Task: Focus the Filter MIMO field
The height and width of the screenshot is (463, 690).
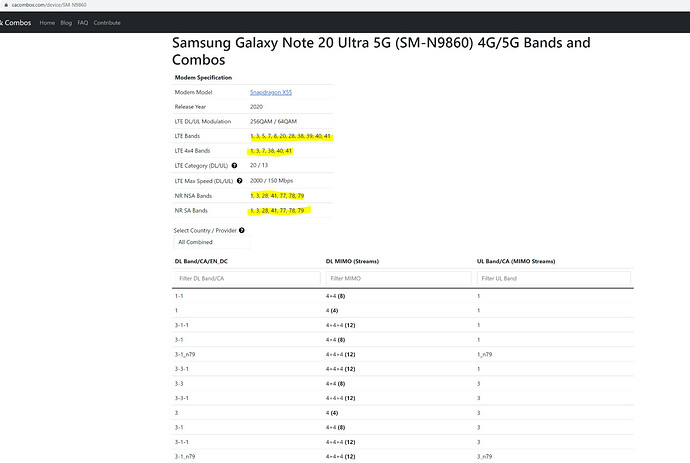Action: coord(399,278)
